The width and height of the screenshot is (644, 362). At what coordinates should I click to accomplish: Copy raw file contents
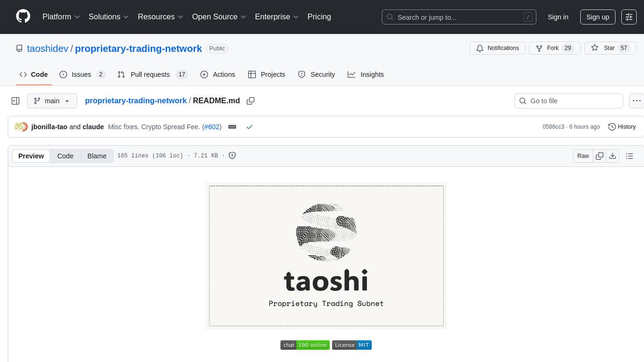pos(599,156)
